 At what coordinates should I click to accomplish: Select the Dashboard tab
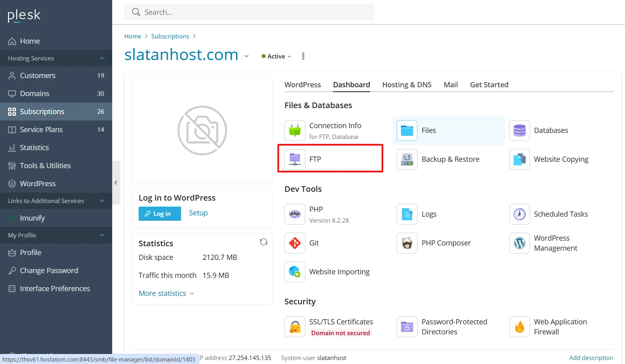click(x=351, y=85)
